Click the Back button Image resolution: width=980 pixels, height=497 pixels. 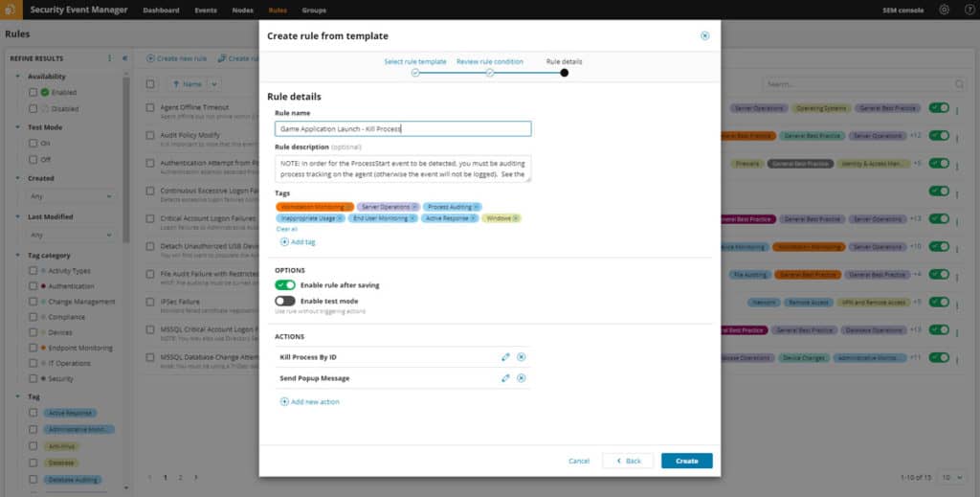point(628,461)
